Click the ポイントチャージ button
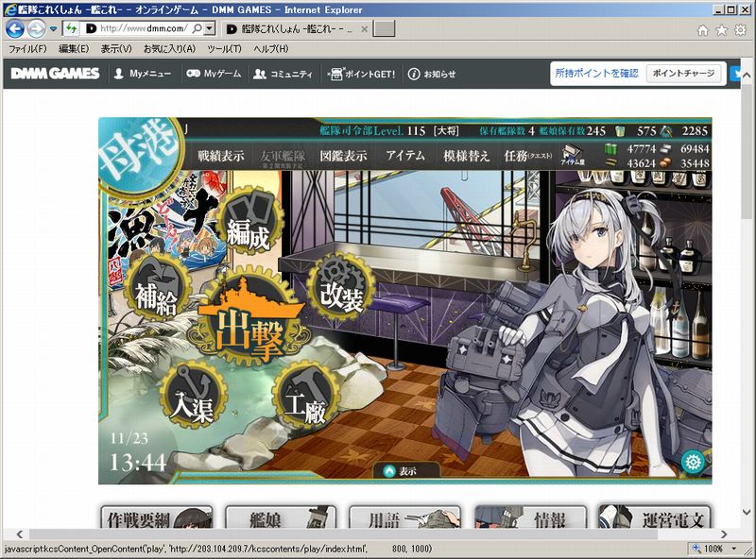756x559 pixels. pyautogui.click(x=683, y=74)
